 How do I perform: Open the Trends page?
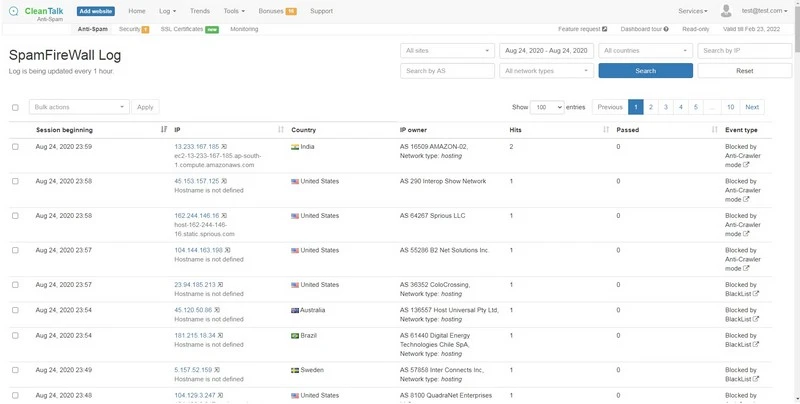[199, 11]
